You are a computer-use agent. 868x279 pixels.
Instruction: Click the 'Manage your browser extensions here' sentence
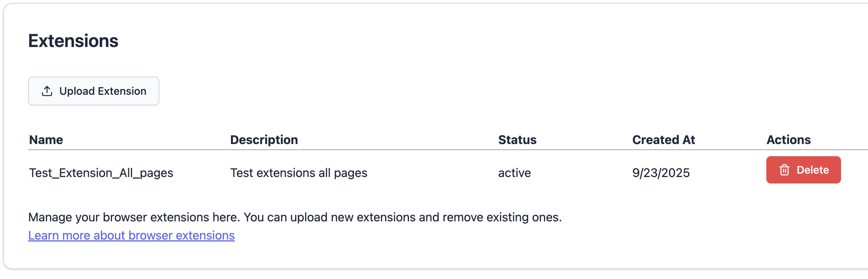pyautogui.click(x=134, y=217)
